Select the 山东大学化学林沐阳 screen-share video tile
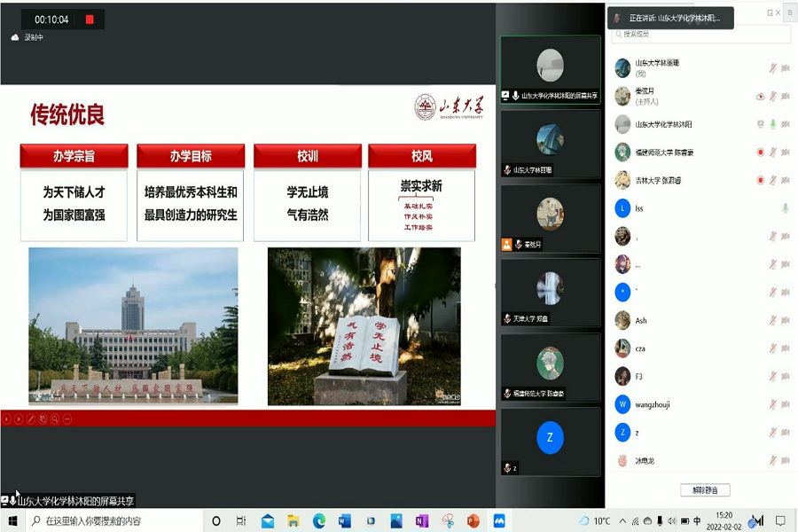 click(550, 69)
